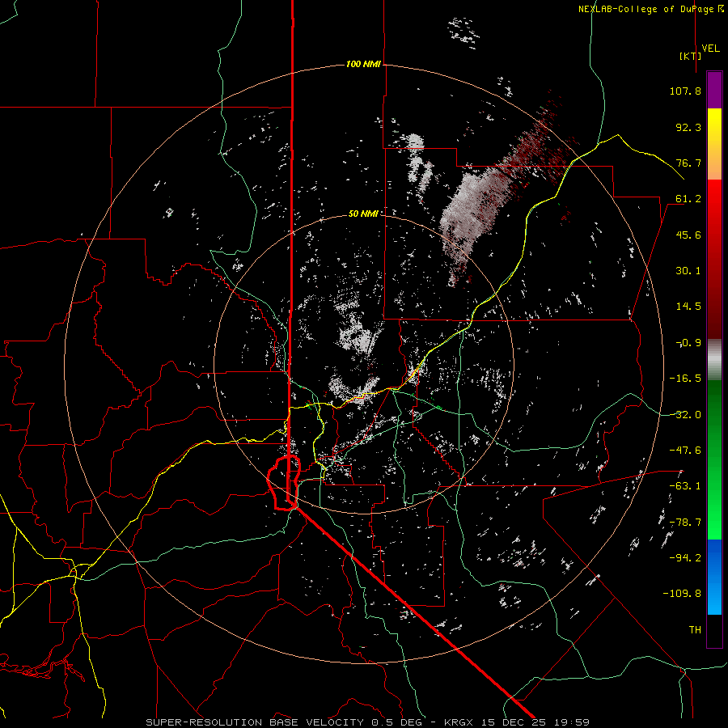728x728 pixels.
Task: Click the 30.1 velocity scale value
Action: pyautogui.click(x=688, y=271)
